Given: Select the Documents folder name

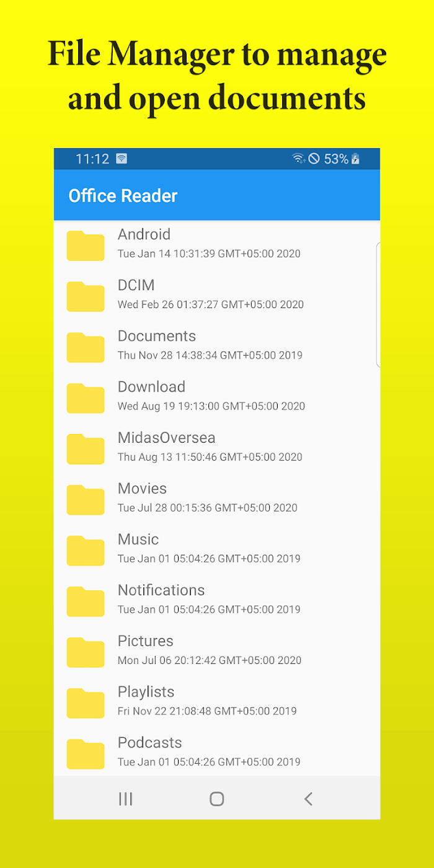Looking at the screenshot, I should tap(157, 336).
